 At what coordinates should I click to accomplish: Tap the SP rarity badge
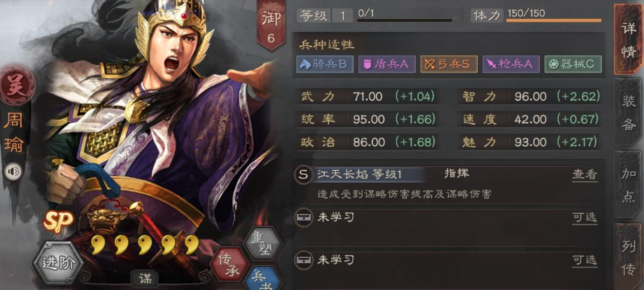(59, 222)
